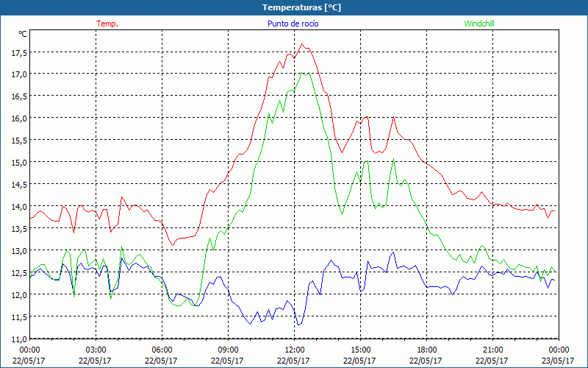This screenshot has height=368, width=588.
Task: Select the green Windchill legend label
Action: [x=479, y=24]
